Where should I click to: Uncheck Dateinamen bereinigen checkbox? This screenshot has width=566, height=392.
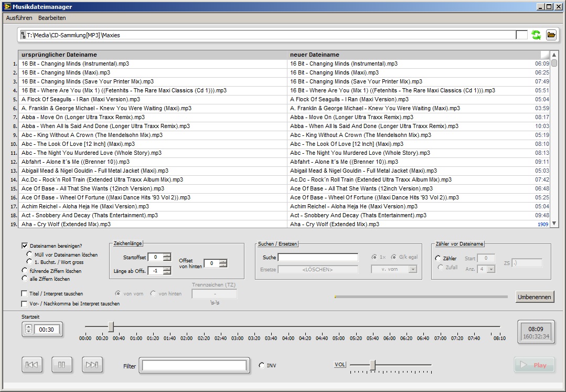pos(25,246)
